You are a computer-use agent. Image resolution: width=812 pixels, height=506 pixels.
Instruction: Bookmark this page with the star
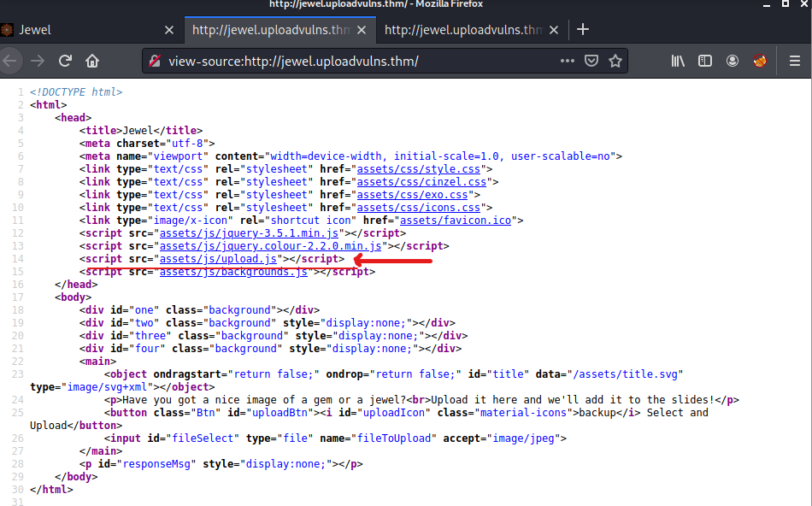click(x=615, y=62)
